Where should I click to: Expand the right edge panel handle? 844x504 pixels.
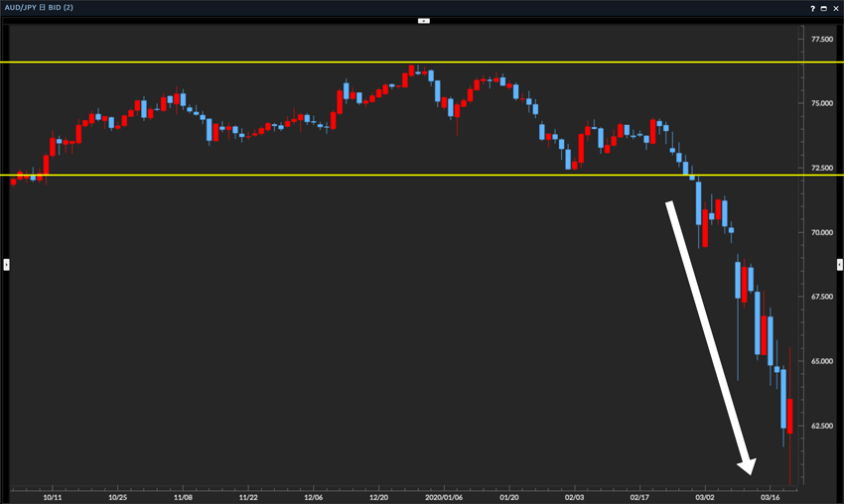point(839,264)
